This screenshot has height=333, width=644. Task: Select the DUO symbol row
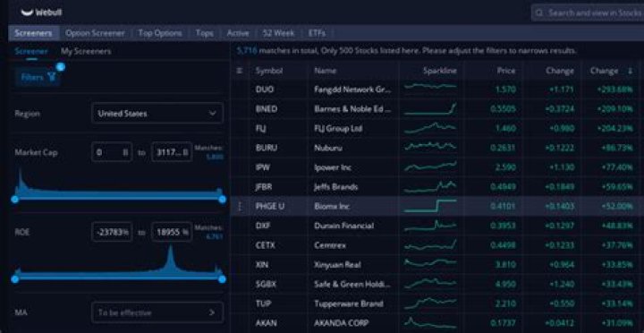tap(265, 90)
